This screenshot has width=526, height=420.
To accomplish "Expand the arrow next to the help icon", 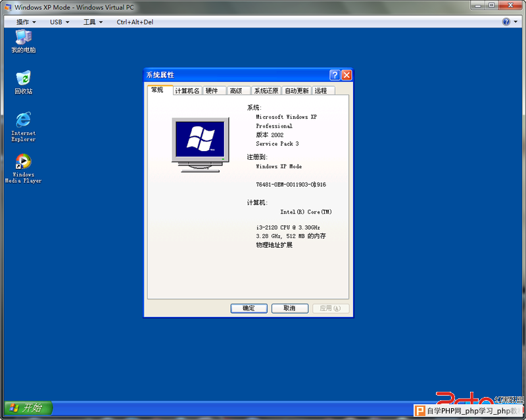I will pyautogui.click(x=515, y=22).
